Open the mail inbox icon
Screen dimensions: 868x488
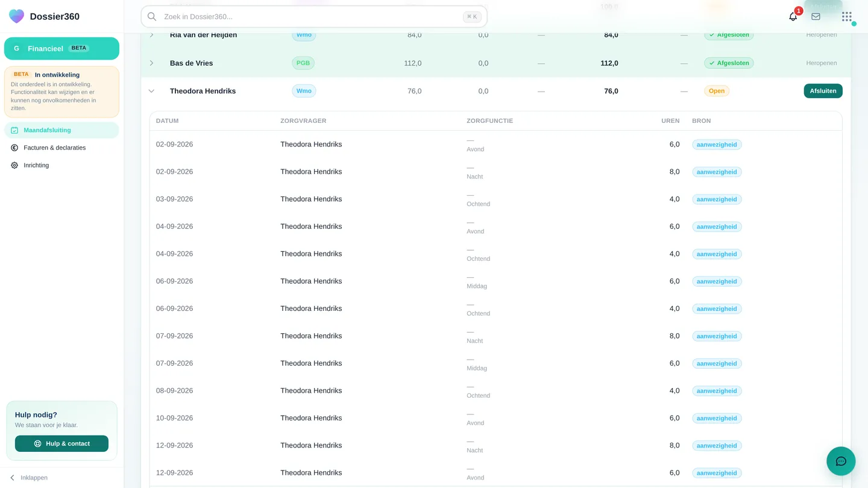click(x=816, y=17)
